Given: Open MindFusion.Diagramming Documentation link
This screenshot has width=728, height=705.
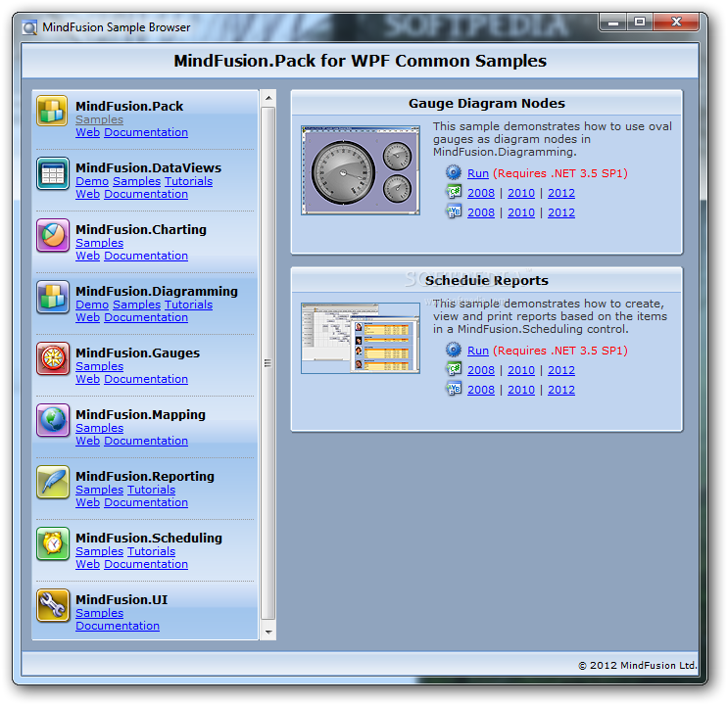Looking at the screenshot, I should tap(146, 317).
